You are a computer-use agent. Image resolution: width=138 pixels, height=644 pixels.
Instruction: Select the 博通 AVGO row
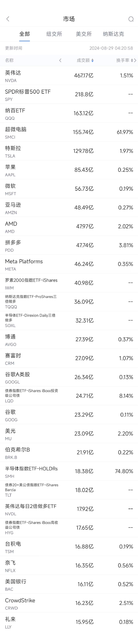(x=69, y=340)
